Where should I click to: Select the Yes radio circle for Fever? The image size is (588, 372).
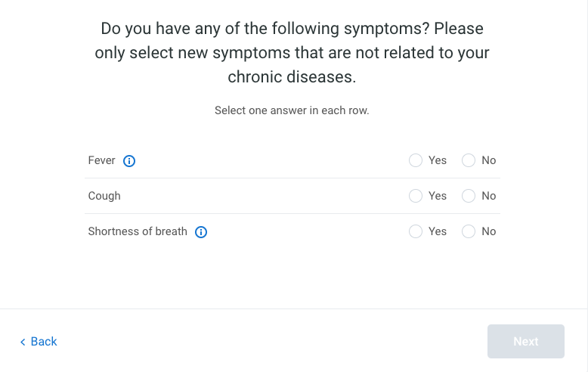pyautogui.click(x=416, y=160)
